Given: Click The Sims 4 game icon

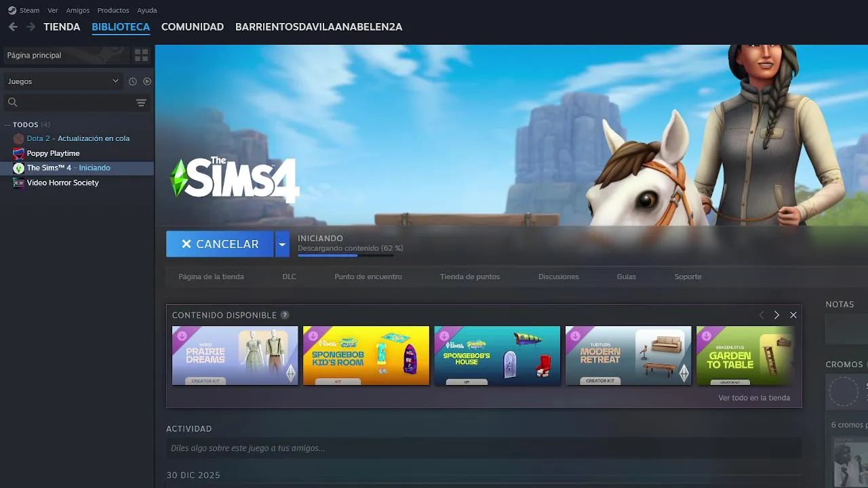Looking at the screenshot, I should 19,168.
